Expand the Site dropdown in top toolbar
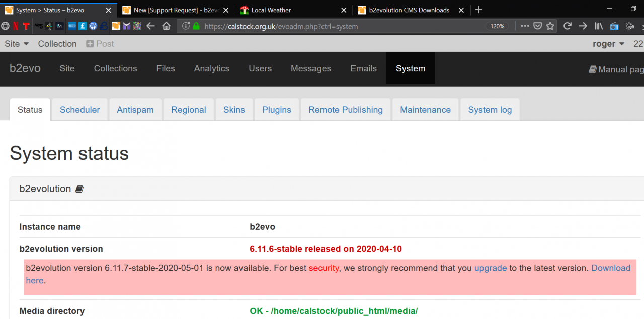The height and width of the screenshot is (319, 644). 17,44
